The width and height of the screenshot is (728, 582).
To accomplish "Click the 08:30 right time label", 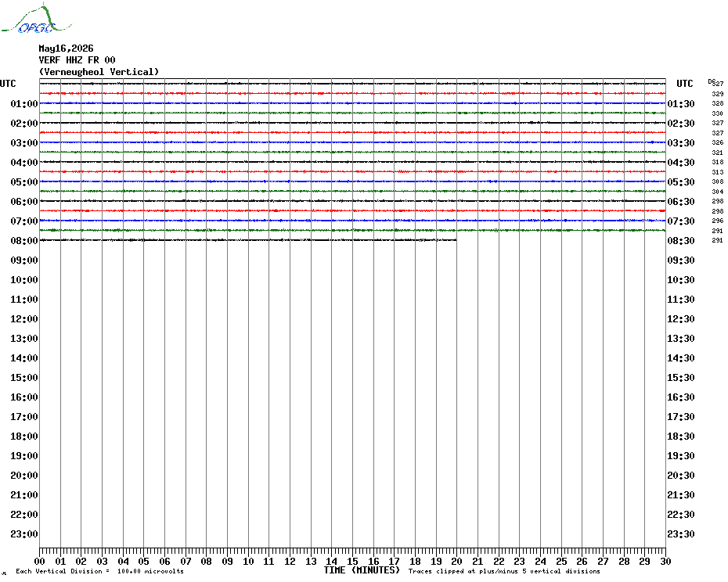I will pos(681,240).
